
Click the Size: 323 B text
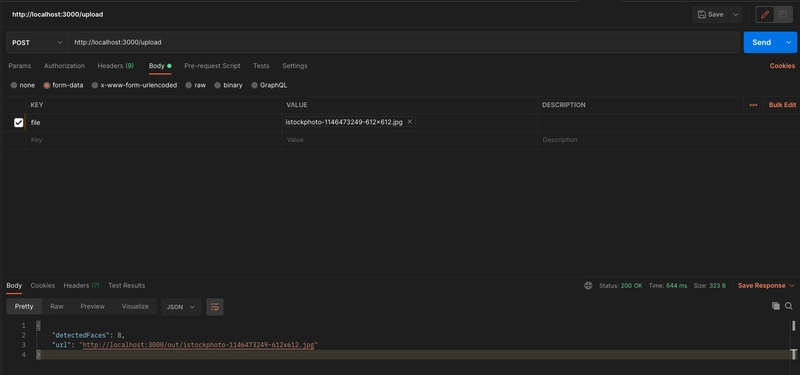[710, 286]
